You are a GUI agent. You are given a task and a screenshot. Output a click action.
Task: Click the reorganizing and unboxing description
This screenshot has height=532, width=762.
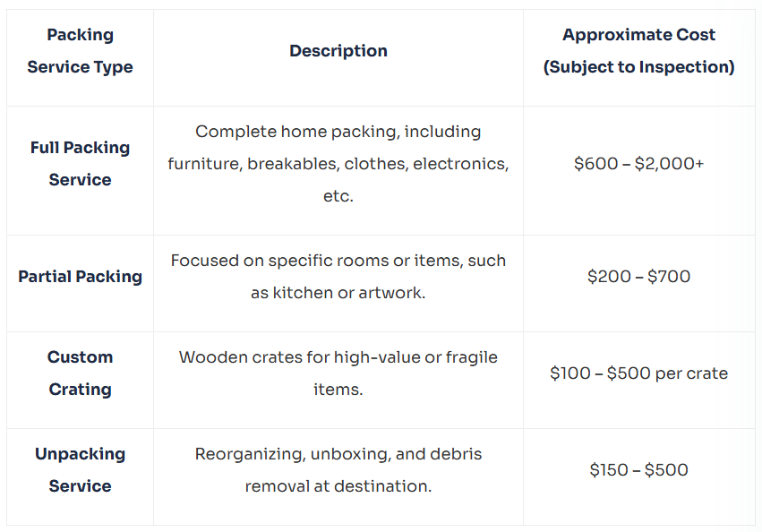click(338, 454)
